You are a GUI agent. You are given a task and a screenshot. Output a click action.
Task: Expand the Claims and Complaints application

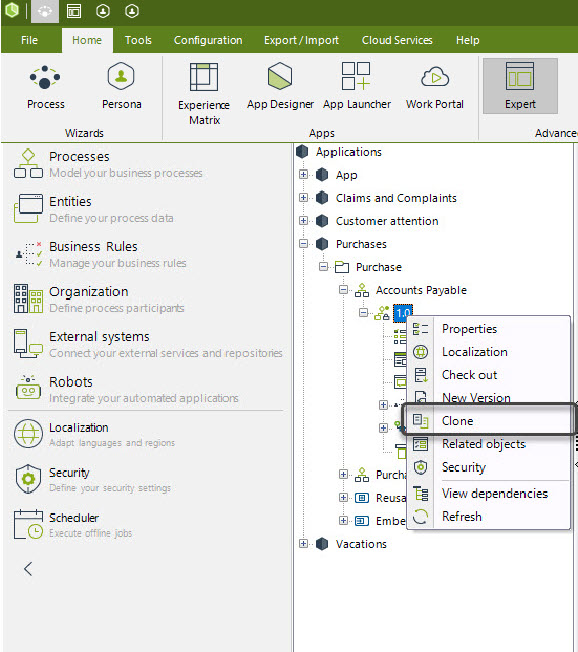coord(304,198)
